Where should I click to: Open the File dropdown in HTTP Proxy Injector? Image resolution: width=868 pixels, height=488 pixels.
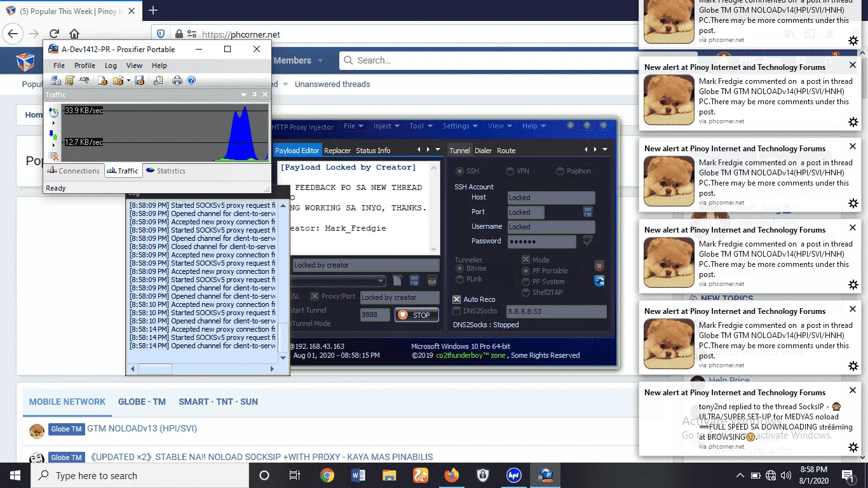tap(353, 126)
